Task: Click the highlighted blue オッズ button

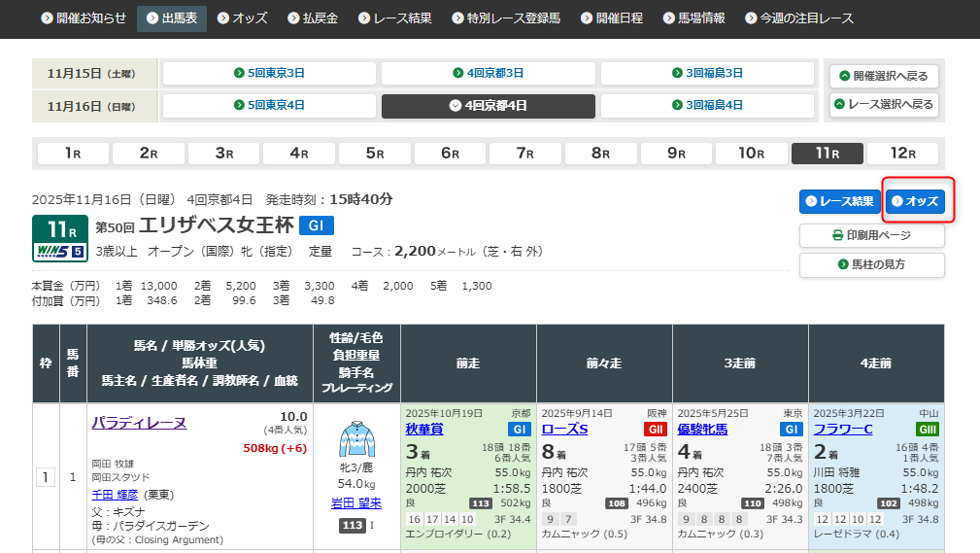Action: [914, 201]
